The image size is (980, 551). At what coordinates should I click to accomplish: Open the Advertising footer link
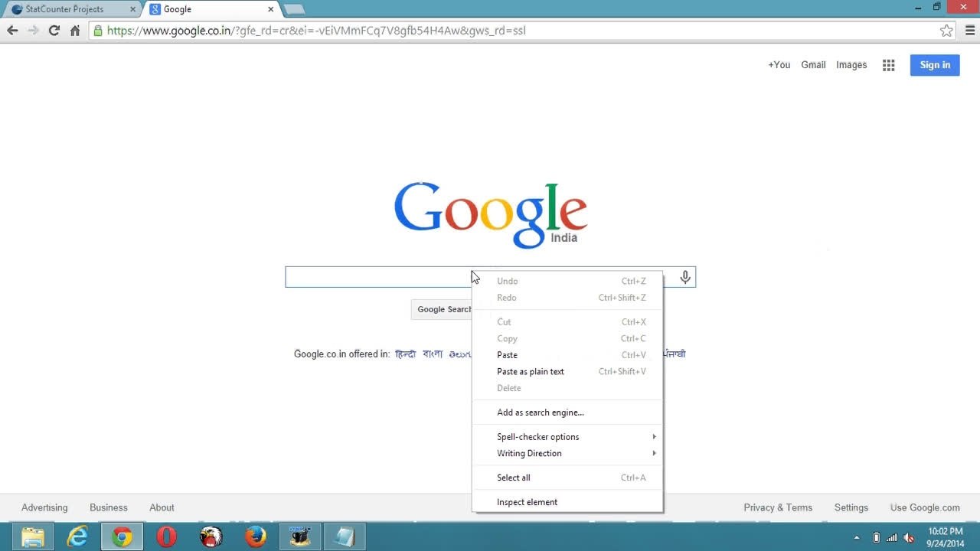(44, 507)
